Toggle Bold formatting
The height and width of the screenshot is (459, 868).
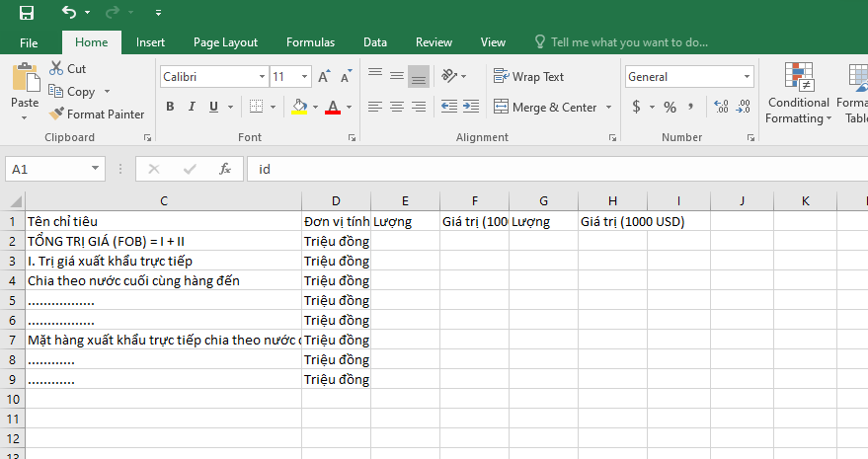pos(170,107)
